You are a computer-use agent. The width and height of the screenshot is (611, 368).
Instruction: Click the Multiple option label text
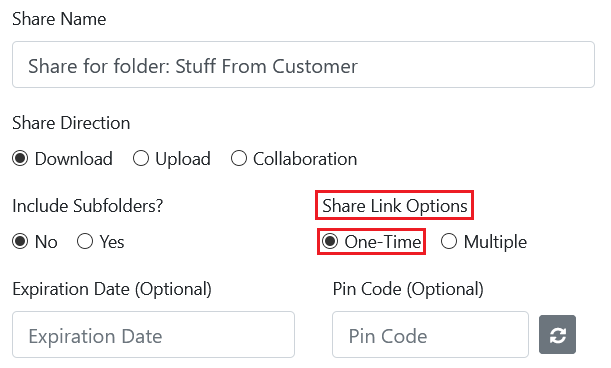click(x=495, y=242)
